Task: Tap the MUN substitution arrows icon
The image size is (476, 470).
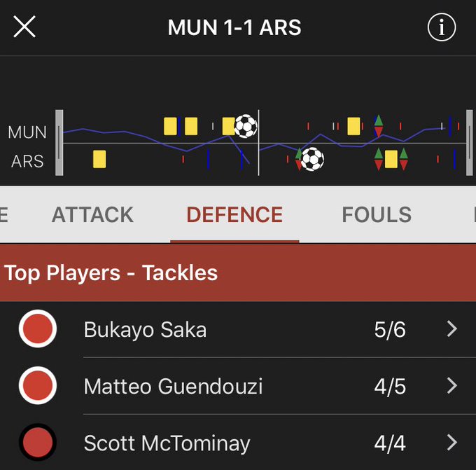Action: [x=378, y=126]
